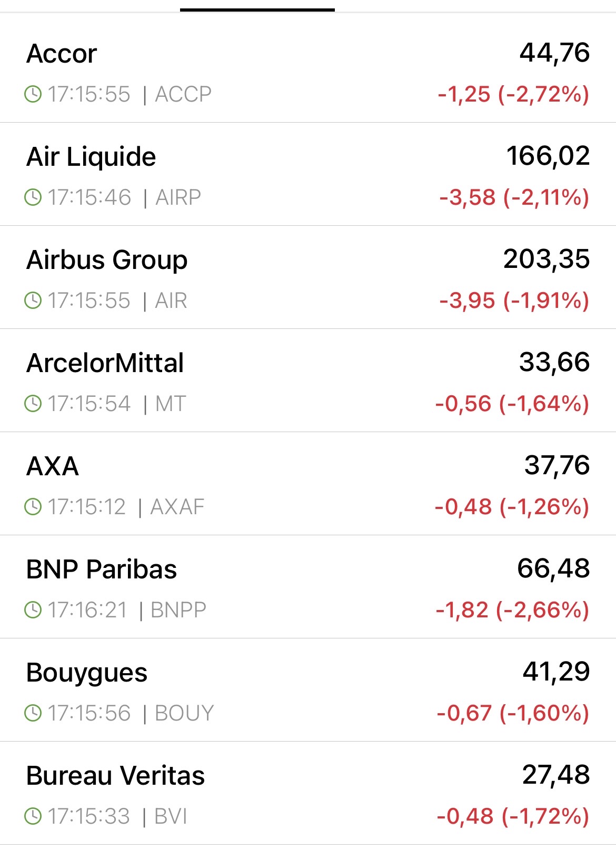Tap the BNPP ticker symbol

click(x=178, y=611)
